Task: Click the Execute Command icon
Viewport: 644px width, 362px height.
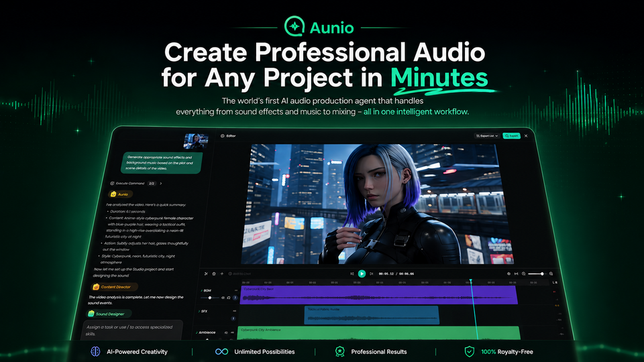Action: (112, 184)
